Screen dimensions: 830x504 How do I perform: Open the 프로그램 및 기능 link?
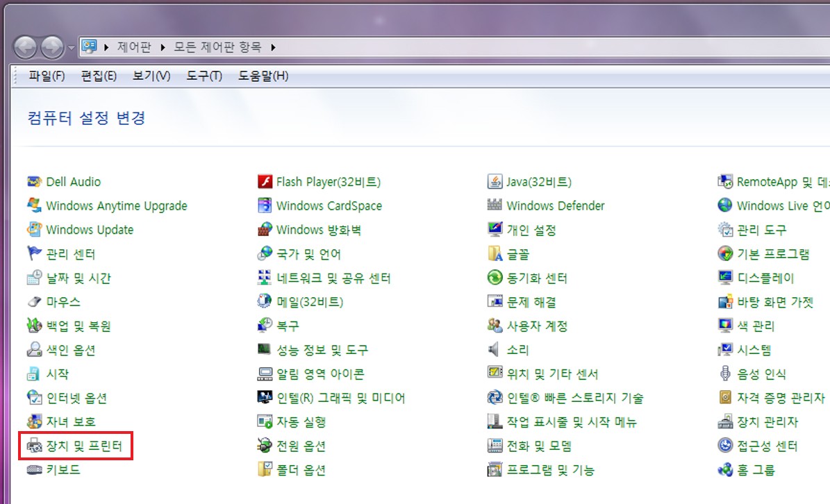click(x=551, y=469)
